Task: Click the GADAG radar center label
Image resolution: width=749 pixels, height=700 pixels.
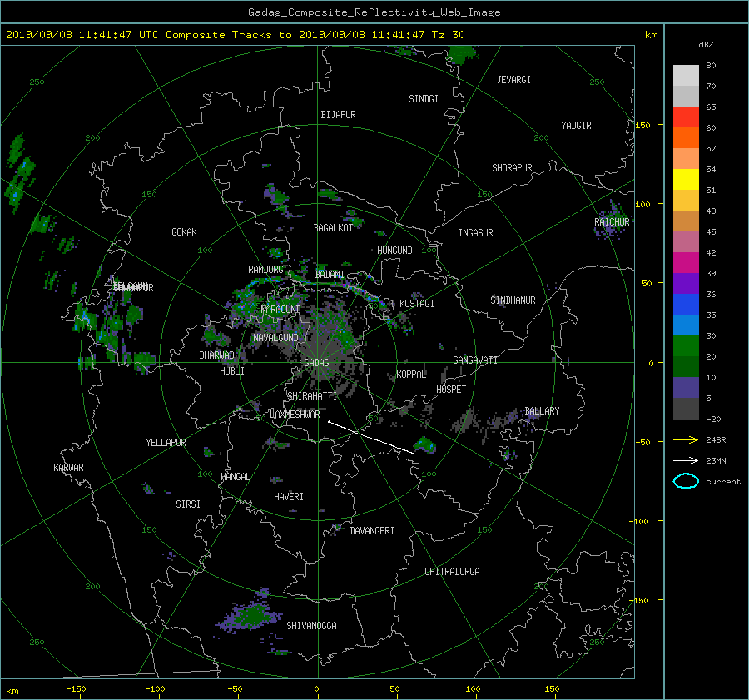Action: [316, 363]
